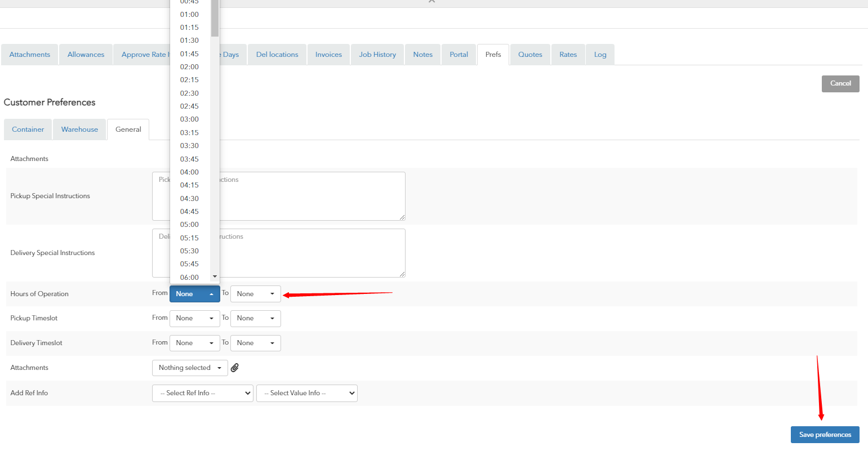The image size is (868, 451).
Task: Choose 04:00 in the time list
Action: click(x=190, y=172)
